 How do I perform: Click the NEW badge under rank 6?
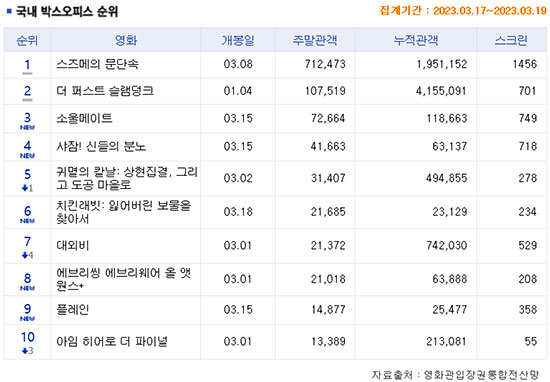point(27,221)
